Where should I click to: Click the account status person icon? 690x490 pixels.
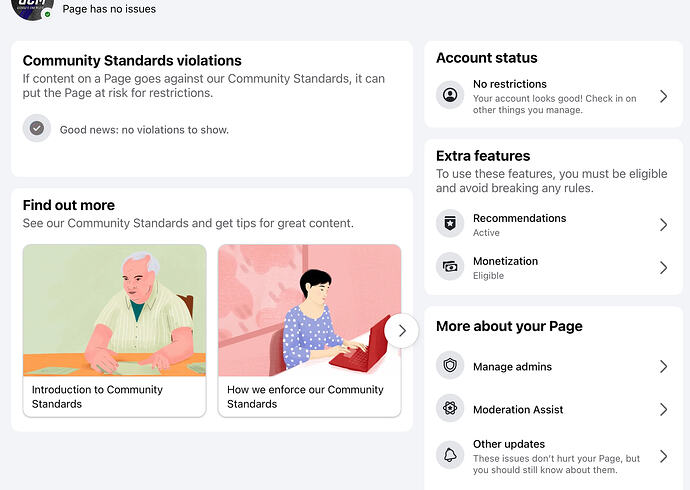450,95
